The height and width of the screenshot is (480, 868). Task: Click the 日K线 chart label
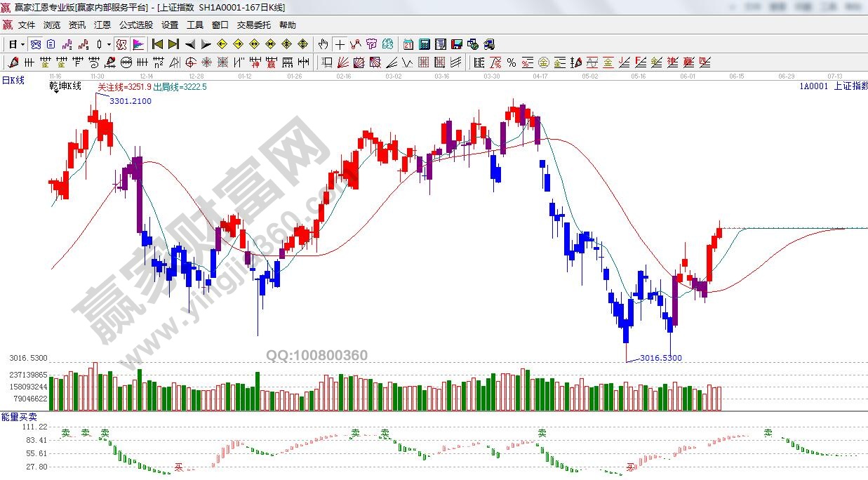(13, 80)
